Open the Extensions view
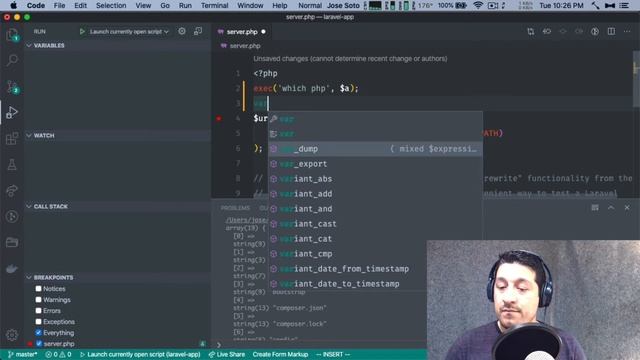The height and width of the screenshot is (360, 640). coord(12,138)
